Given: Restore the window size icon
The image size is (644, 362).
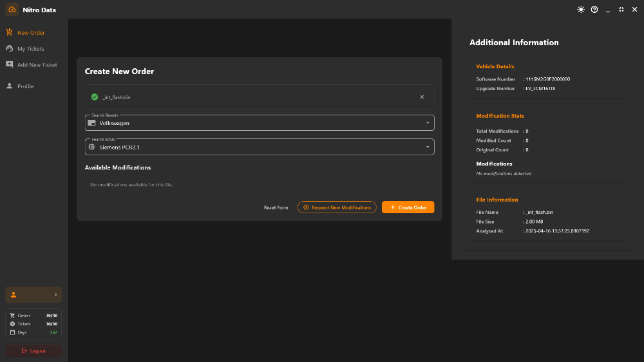Looking at the screenshot, I should pos(621,10).
